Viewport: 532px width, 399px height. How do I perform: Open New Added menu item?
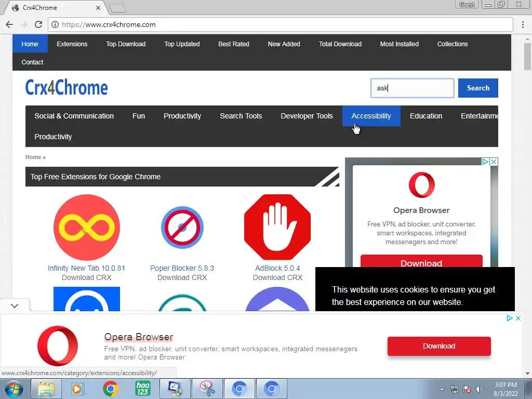(284, 44)
